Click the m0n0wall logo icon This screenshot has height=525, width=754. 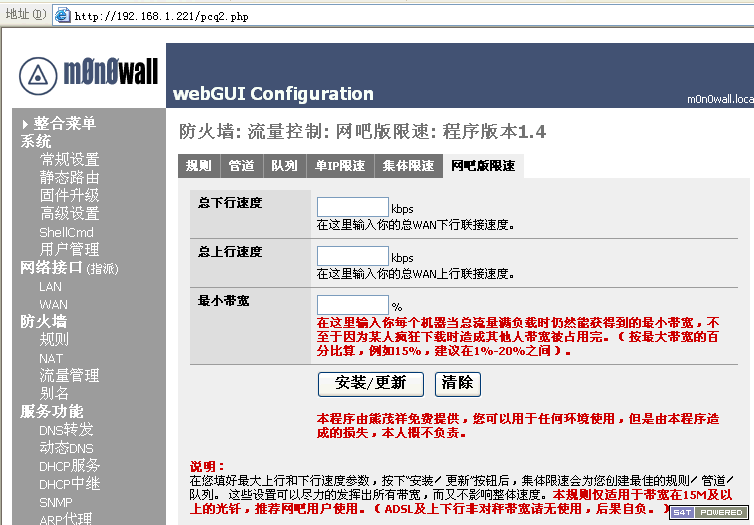38,76
